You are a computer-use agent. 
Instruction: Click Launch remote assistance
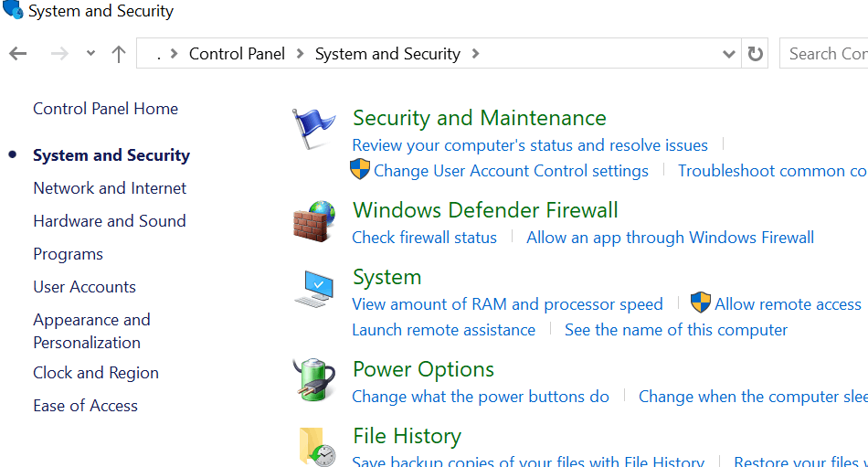click(x=444, y=330)
